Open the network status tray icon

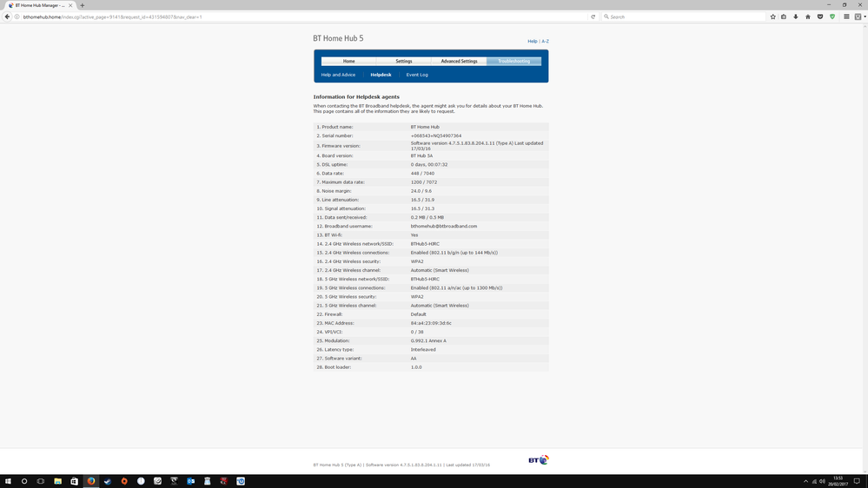click(x=814, y=481)
